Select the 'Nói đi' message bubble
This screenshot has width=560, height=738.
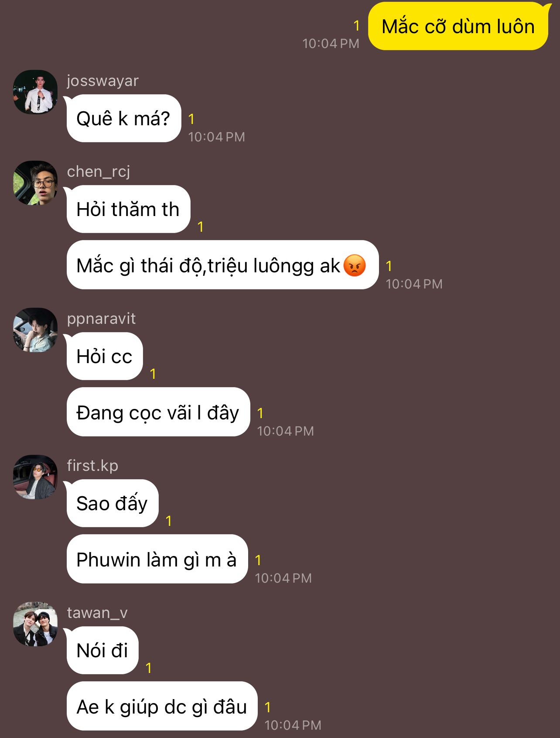coord(102,650)
